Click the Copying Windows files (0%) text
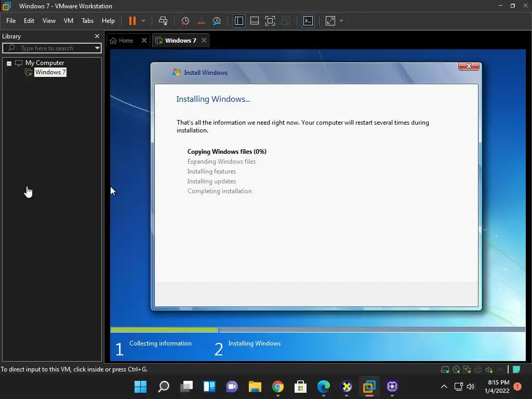This screenshot has height=399, width=532. pyautogui.click(x=227, y=152)
